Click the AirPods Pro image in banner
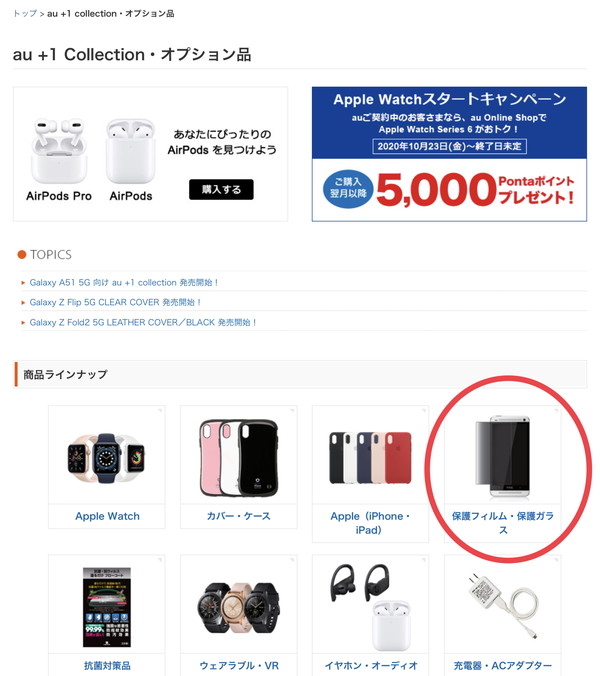Viewport: 600px width, 676px height. pos(59,151)
